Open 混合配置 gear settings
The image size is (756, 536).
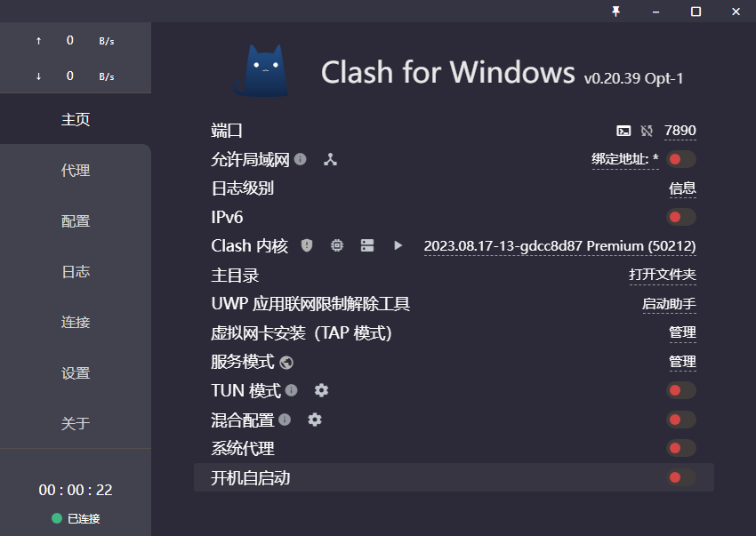click(x=315, y=420)
